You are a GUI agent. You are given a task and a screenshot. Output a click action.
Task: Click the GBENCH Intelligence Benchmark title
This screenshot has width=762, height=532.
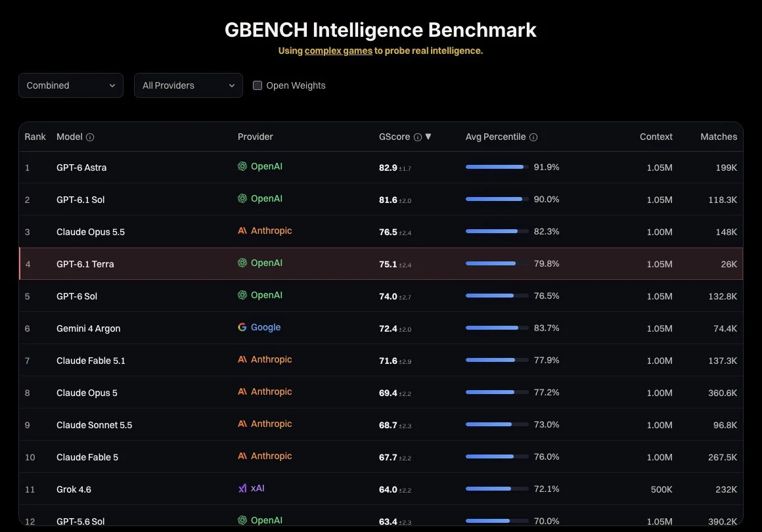(380, 30)
